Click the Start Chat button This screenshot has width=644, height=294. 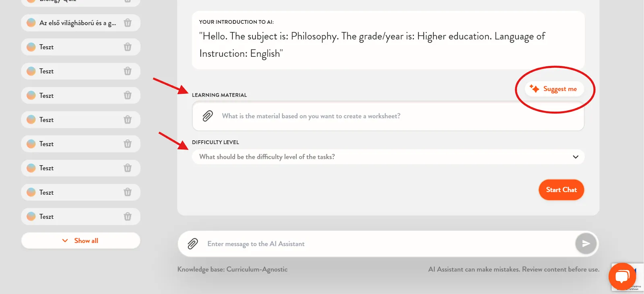[561, 190]
